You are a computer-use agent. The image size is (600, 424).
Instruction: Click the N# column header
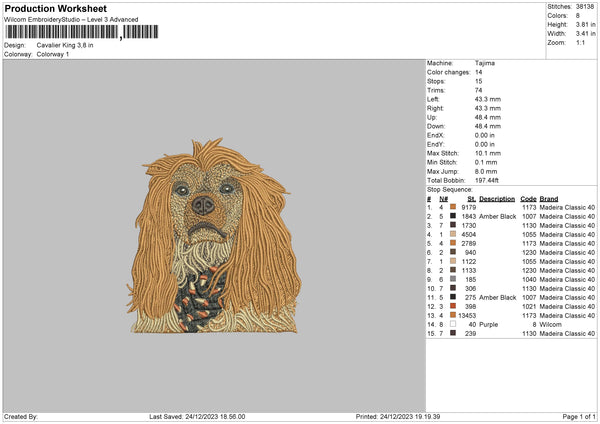click(x=443, y=198)
